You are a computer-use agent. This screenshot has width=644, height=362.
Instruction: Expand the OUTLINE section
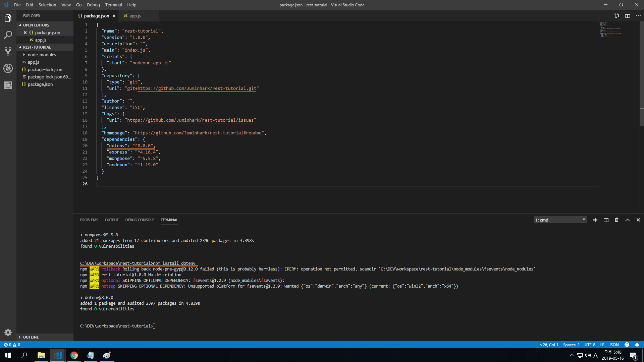click(45, 337)
